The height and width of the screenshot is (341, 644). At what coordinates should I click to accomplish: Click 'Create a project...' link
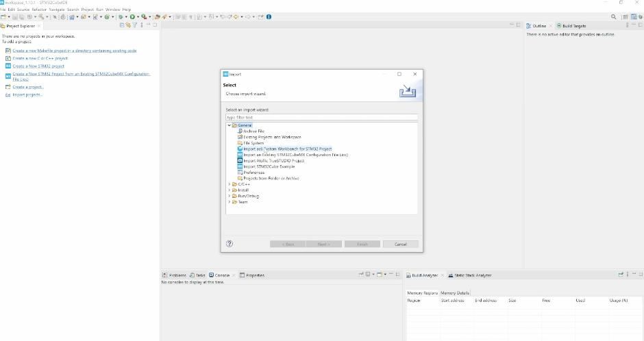tap(28, 87)
